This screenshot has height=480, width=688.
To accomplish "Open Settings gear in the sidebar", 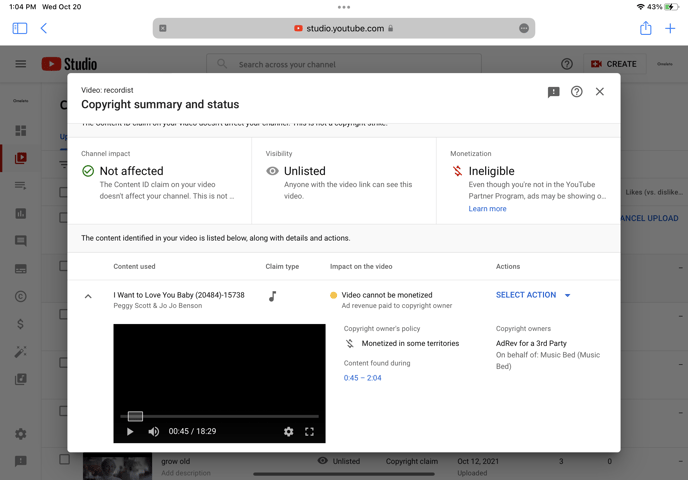I will (x=21, y=434).
